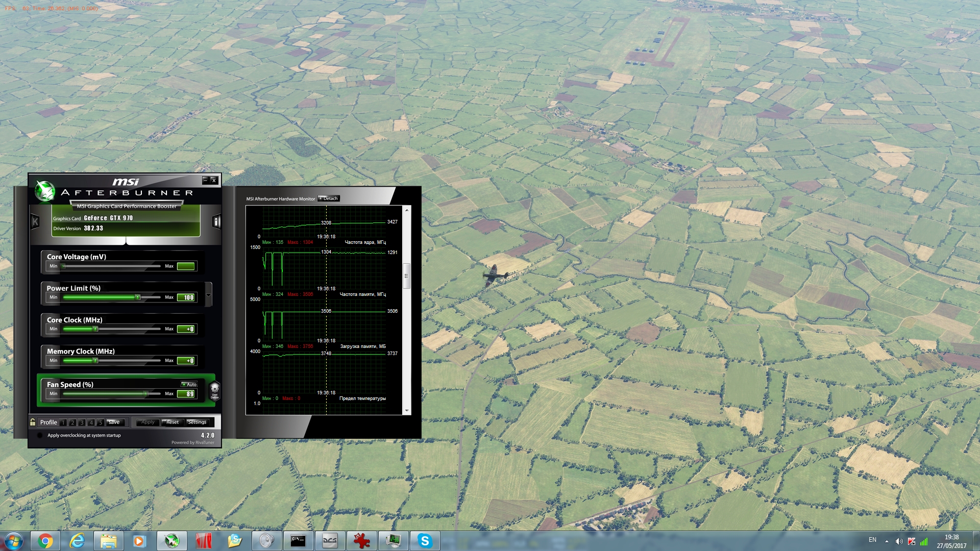Expand the Power Limit dropdown arrow
This screenshot has height=551, width=980.
[x=208, y=295]
